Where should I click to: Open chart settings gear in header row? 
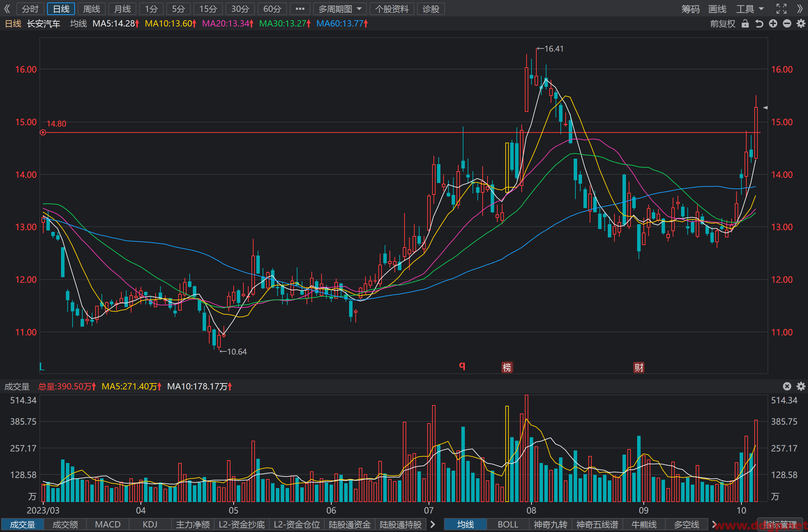801,24
